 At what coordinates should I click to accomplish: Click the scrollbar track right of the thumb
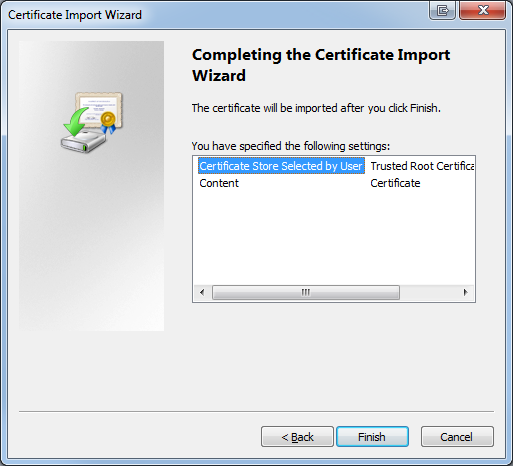[x=429, y=292]
